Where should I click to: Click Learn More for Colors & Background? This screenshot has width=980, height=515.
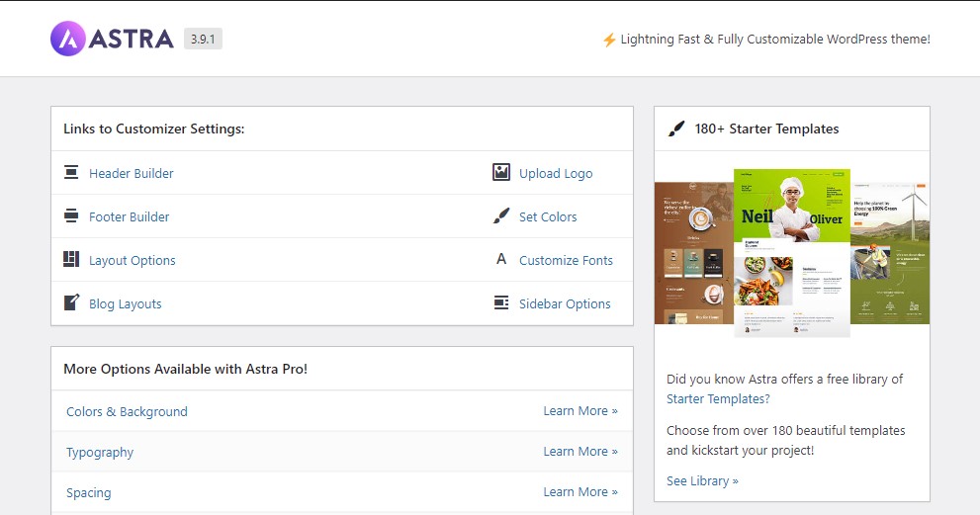pyautogui.click(x=580, y=410)
